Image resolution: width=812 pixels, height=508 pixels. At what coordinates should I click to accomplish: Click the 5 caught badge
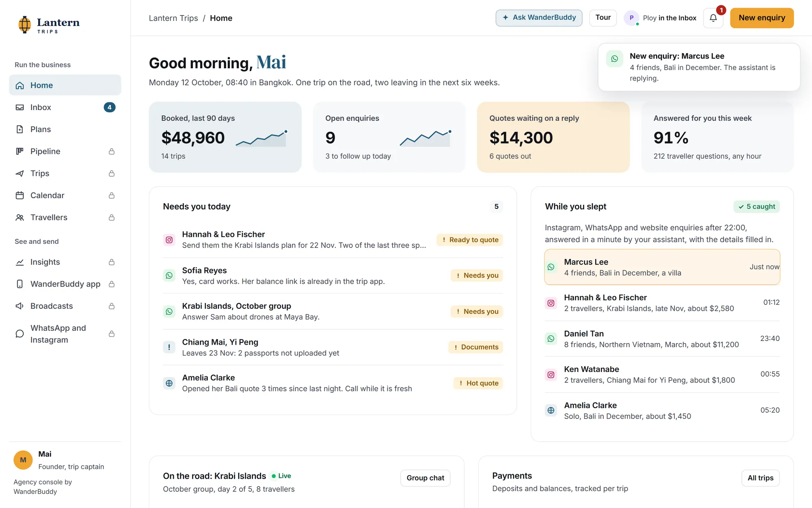pyautogui.click(x=756, y=206)
